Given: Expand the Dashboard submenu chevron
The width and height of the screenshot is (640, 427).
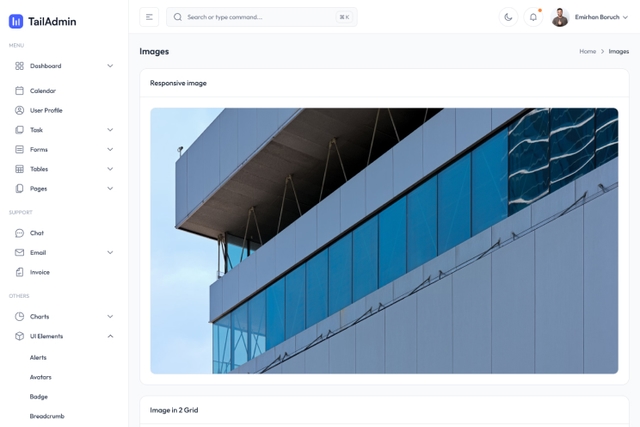Looking at the screenshot, I should click(110, 66).
